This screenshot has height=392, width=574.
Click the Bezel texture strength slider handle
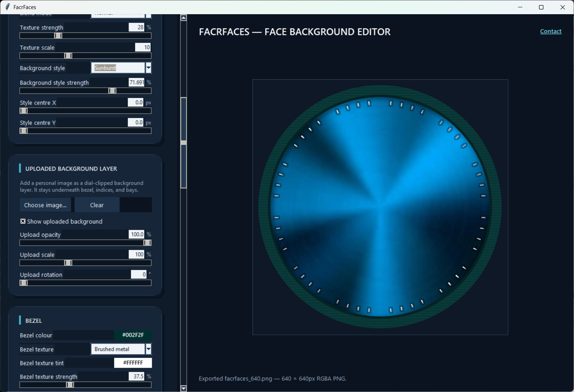[70, 385]
